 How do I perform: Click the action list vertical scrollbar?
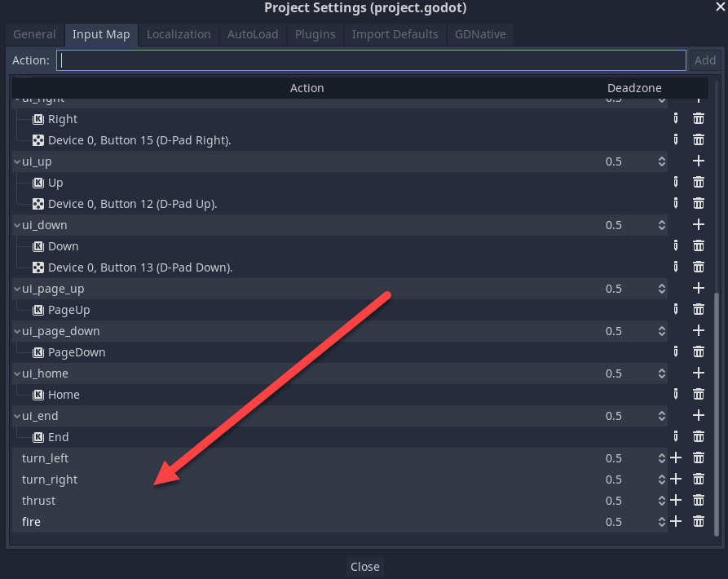click(717, 408)
